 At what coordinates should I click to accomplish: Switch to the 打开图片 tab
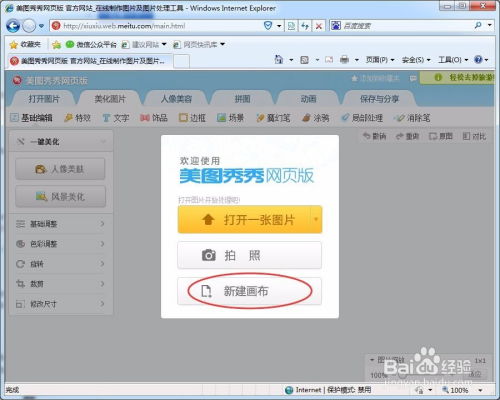pyautogui.click(x=44, y=99)
